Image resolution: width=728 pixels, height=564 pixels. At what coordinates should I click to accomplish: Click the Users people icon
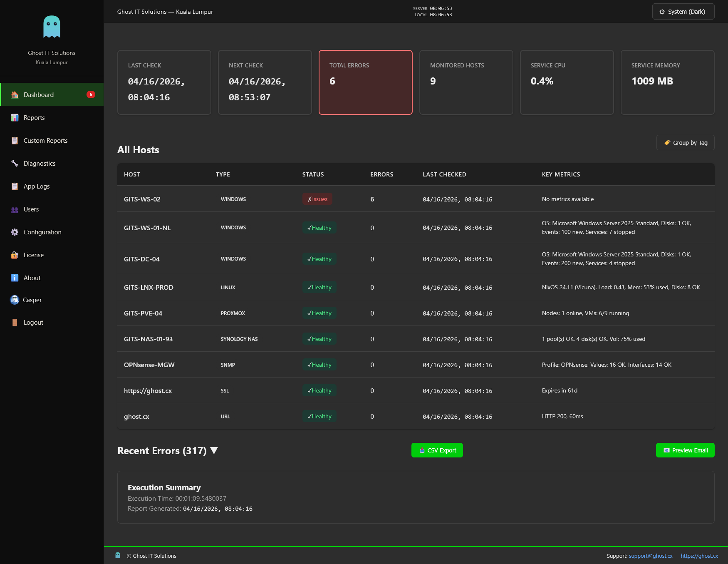15,209
